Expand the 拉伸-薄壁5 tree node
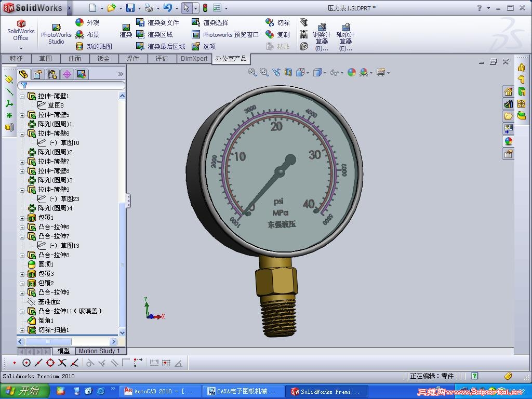Screen dimensions: 532x399 point(22,115)
